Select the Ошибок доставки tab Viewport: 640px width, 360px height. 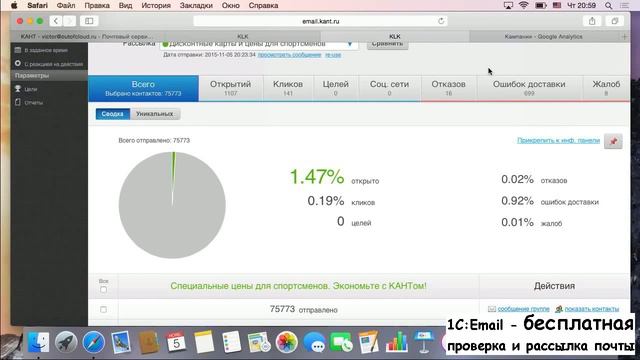(x=529, y=88)
